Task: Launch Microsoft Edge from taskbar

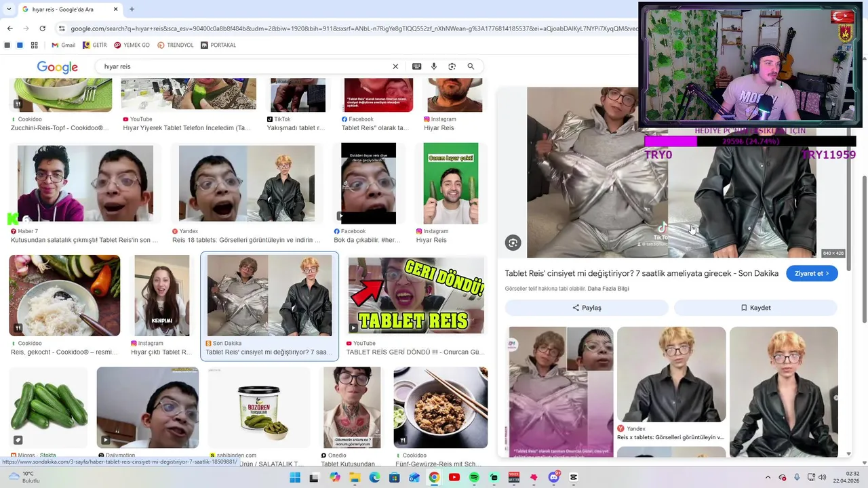Action: tap(374, 477)
